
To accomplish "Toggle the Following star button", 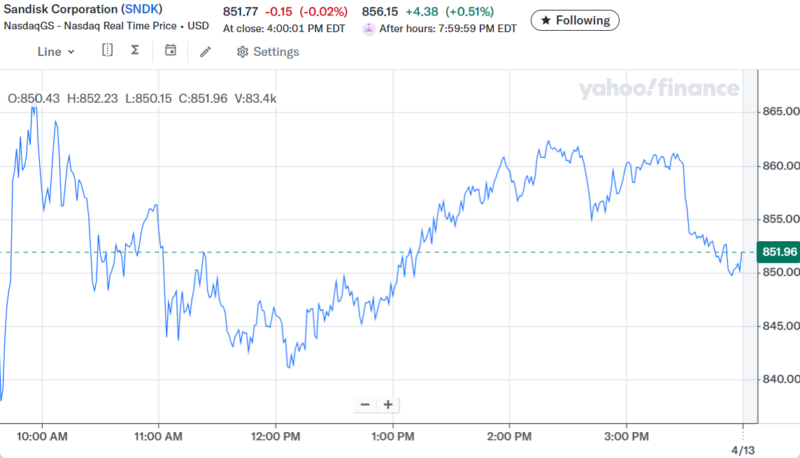I will 575,20.
